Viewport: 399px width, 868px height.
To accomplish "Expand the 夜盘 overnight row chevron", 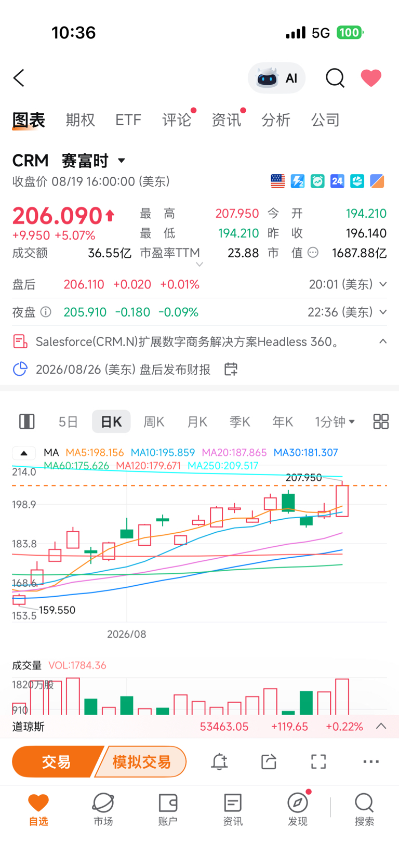I will point(383,312).
